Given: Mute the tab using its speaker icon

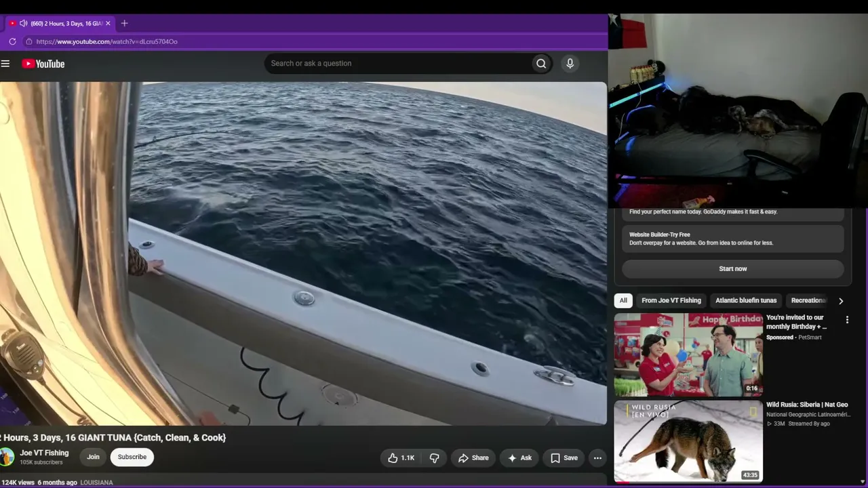Looking at the screenshot, I should (x=23, y=23).
